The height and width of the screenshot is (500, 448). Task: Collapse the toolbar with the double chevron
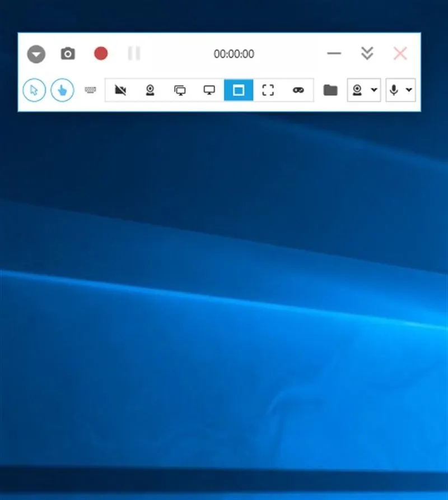[367, 54]
